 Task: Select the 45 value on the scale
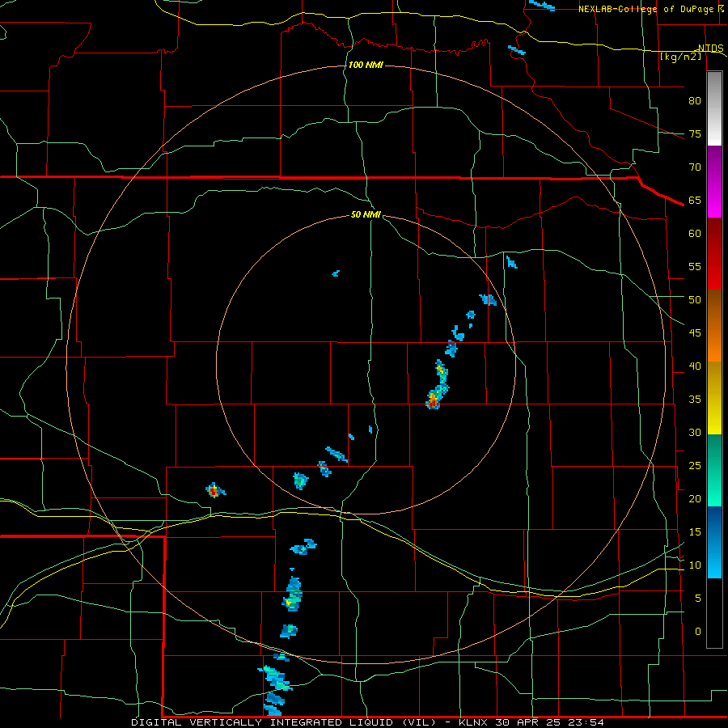695,333
